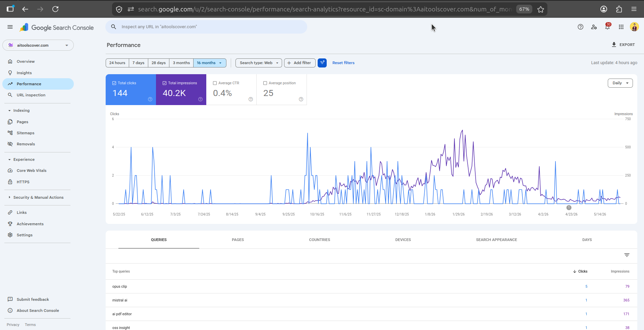Screen dimensions: 644x330
Task: Open the aitoolscover.com property selector
Action: coord(38,45)
